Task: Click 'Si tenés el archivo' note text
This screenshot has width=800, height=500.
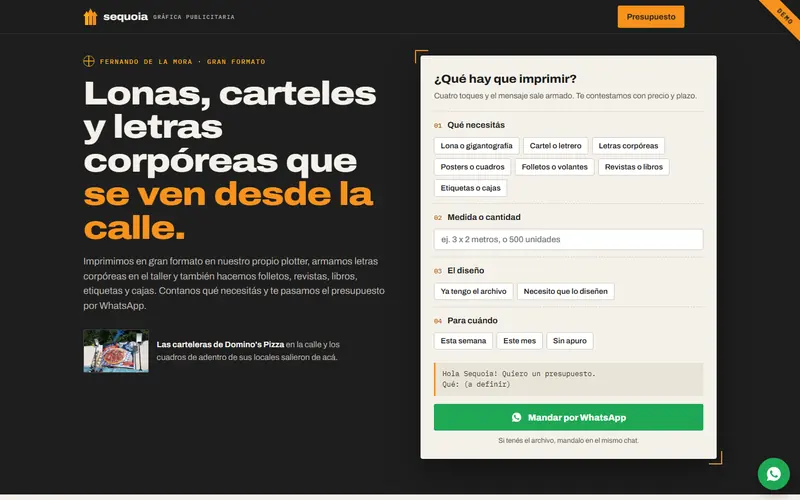Action: tap(568, 440)
